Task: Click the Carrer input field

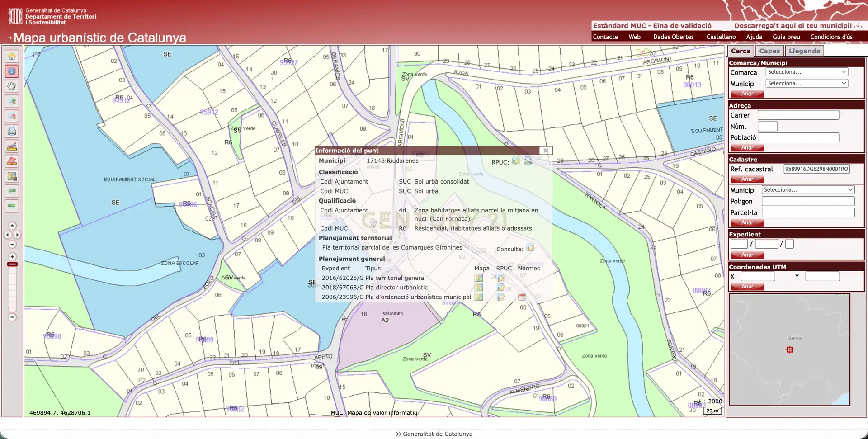Action: click(798, 115)
